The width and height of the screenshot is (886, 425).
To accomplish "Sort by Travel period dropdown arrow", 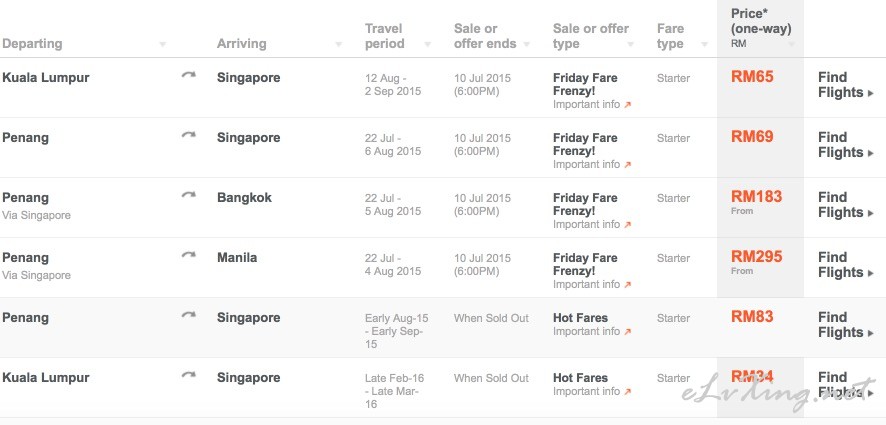I will pos(428,44).
